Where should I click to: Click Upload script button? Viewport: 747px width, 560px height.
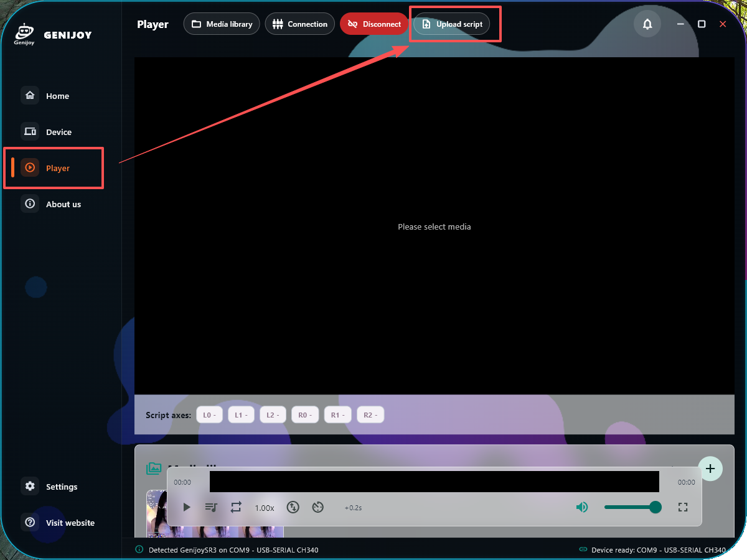452,24
